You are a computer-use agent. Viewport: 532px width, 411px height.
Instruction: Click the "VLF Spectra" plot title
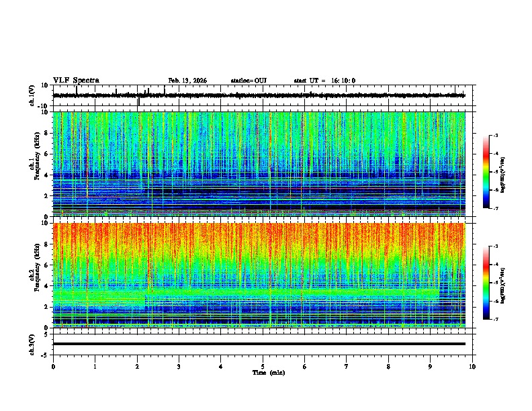[x=76, y=81]
